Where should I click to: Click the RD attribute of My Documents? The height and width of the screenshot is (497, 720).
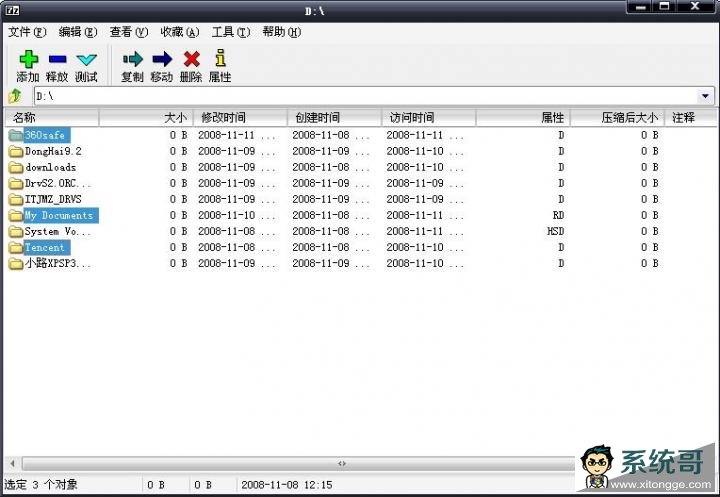[558, 215]
